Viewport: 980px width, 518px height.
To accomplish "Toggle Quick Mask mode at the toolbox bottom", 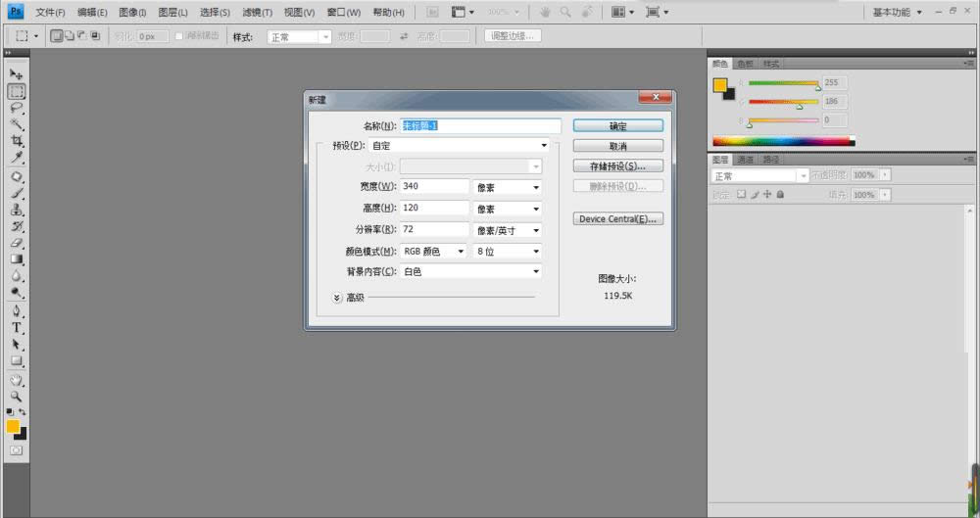I will click(17, 449).
